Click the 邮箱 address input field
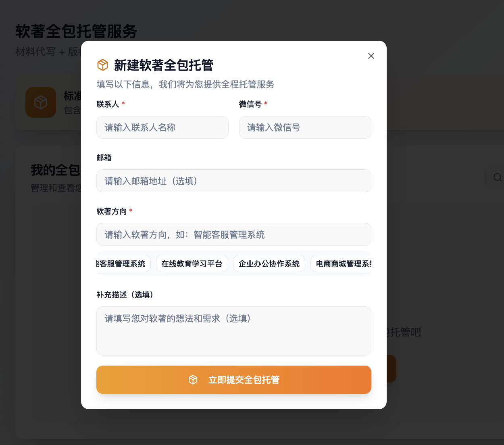Screen dimensions: 504x445 233,181
